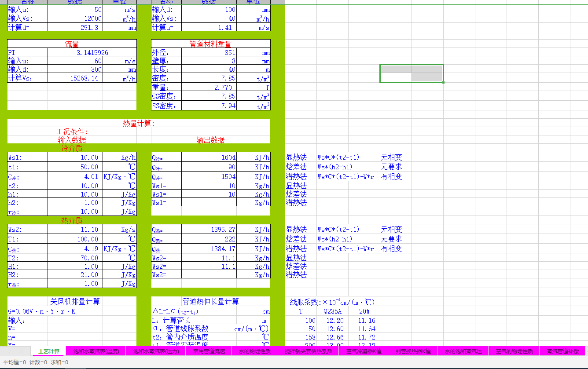
Task: Click the 20# column header
Action: [364, 311]
